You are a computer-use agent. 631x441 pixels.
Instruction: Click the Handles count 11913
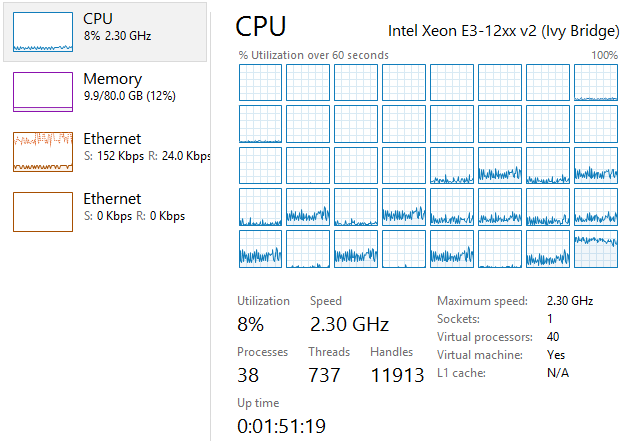click(397, 375)
